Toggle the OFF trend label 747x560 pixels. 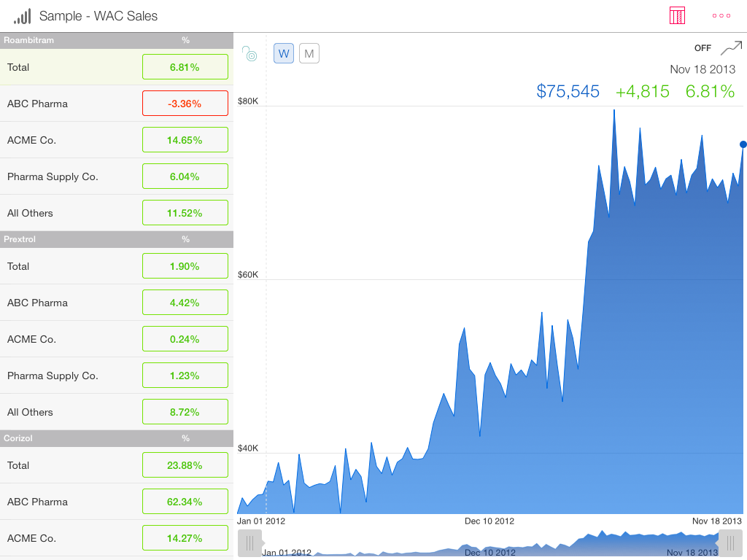click(x=703, y=48)
